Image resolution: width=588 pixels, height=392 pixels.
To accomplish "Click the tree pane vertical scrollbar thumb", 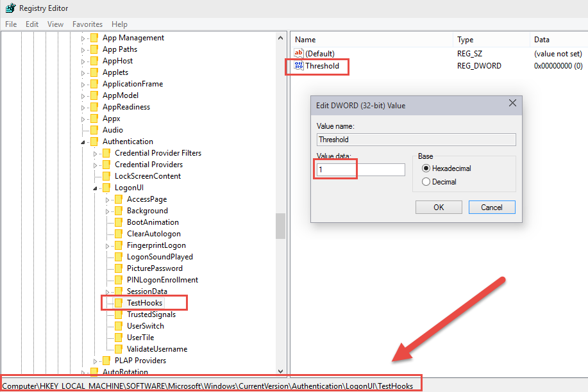I will click(x=280, y=226).
